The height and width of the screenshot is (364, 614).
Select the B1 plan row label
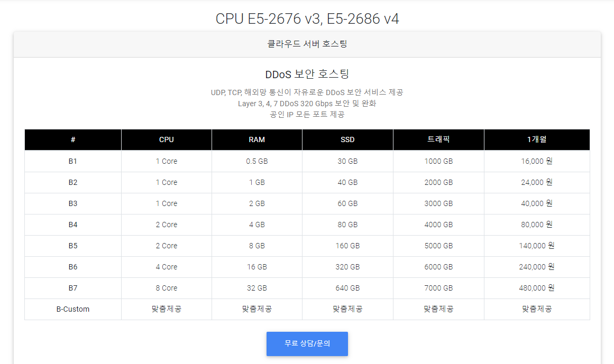click(x=73, y=161)
